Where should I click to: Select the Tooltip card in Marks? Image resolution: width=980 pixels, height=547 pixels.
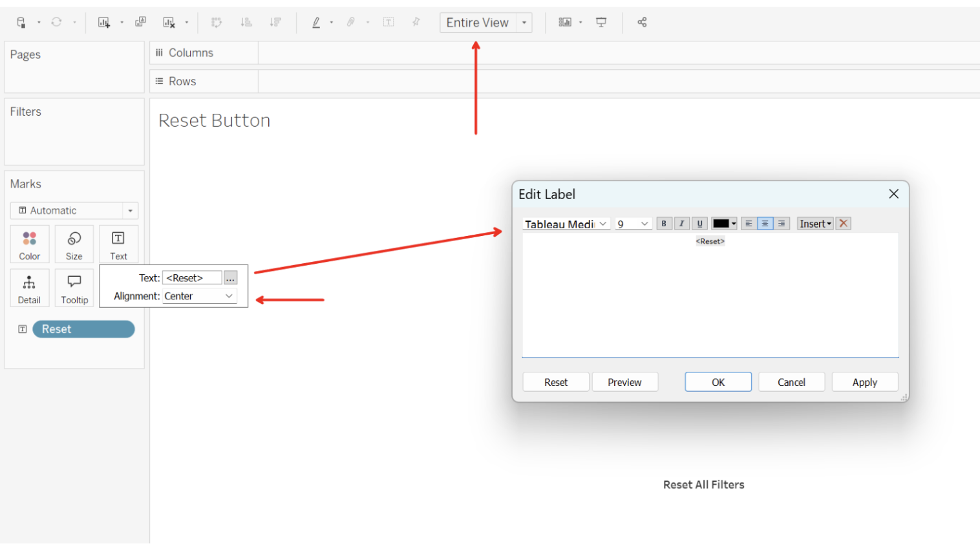coord(74,288)
